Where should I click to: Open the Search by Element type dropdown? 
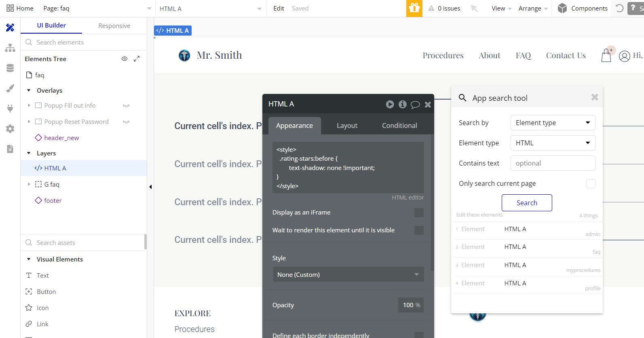coord(553,123)
